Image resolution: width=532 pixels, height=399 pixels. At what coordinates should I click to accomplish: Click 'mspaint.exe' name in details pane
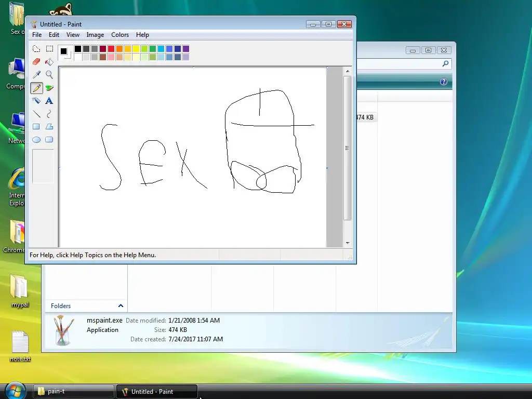click(x=104, y=320)
